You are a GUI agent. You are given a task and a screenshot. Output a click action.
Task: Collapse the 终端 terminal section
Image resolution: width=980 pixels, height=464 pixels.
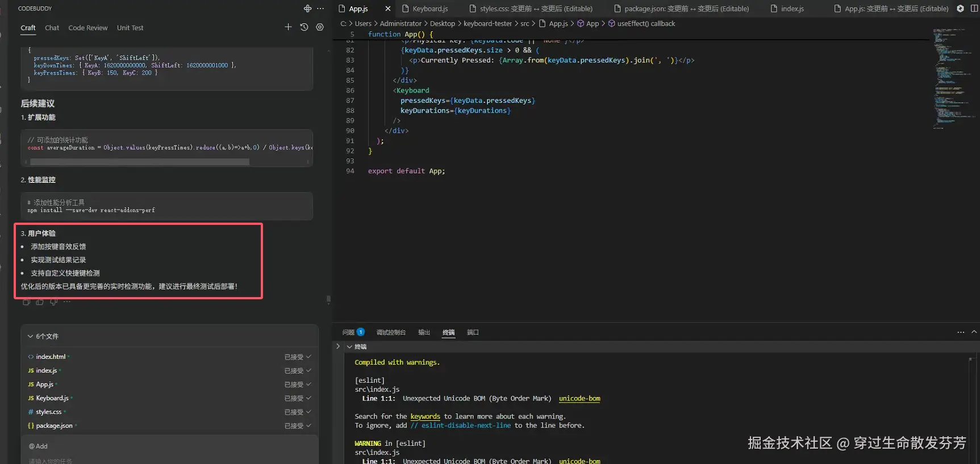coord(349,346)
